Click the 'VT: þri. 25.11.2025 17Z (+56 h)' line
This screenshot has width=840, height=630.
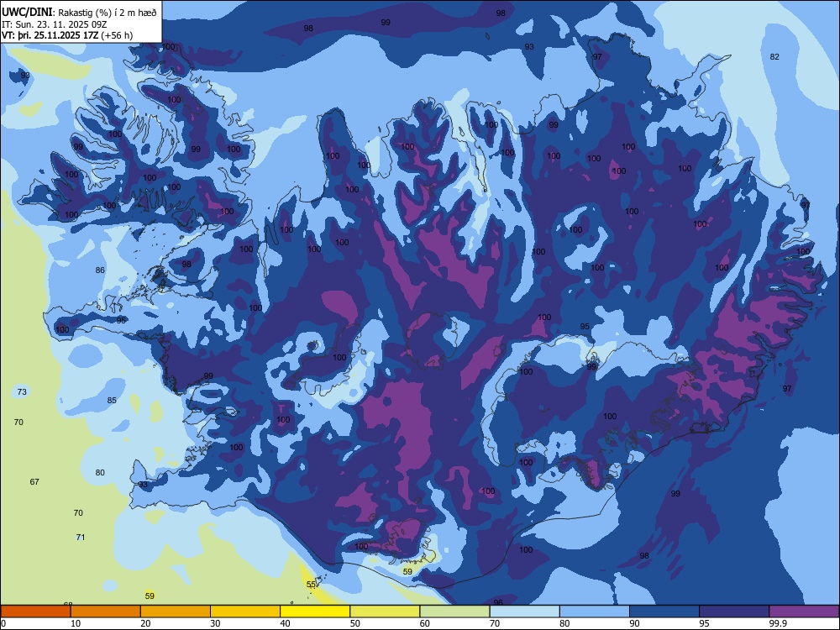click(x=67, y=35)
